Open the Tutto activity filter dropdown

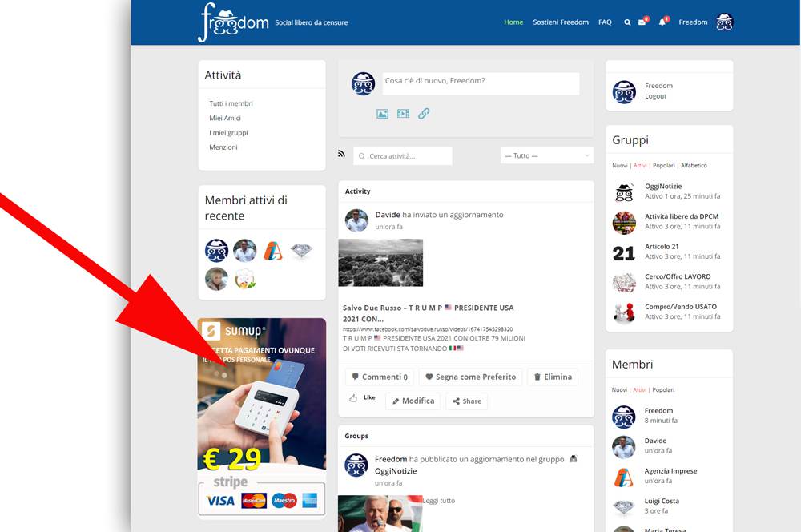coord(546,156)
